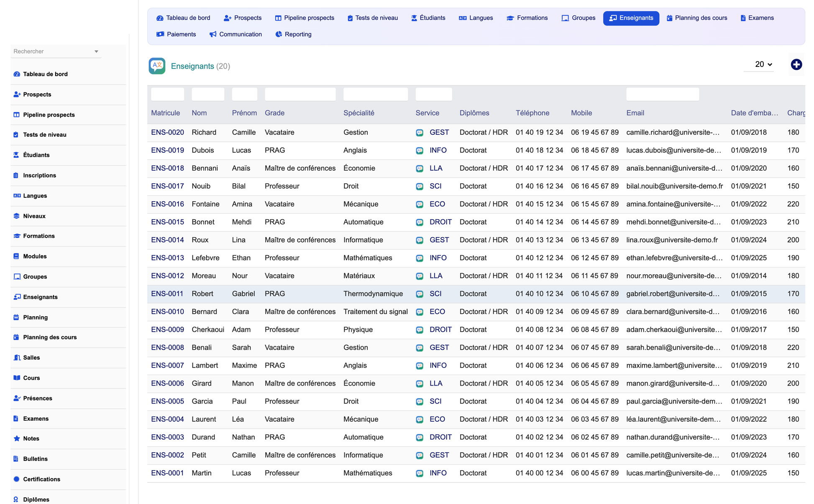Open the Examens top tab
This screenshot has height=504, width=814.
pos(757,18)
